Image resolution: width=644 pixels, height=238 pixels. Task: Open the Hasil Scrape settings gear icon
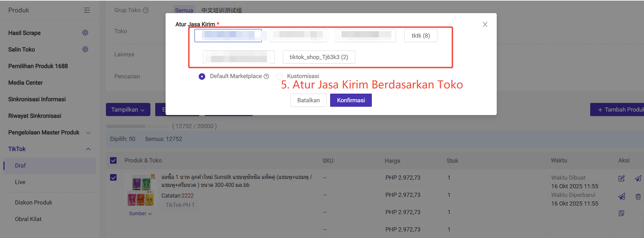pos(85,33)
